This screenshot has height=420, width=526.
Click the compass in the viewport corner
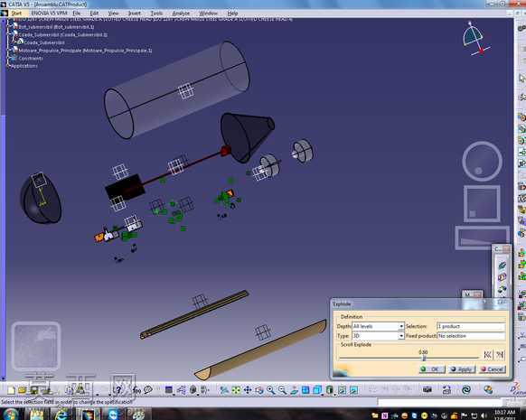point(474,39)
